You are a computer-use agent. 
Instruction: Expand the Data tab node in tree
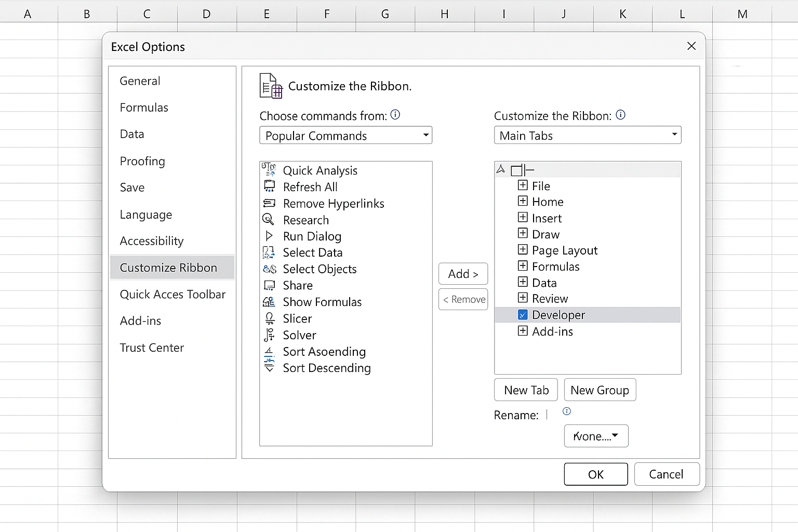523,282
